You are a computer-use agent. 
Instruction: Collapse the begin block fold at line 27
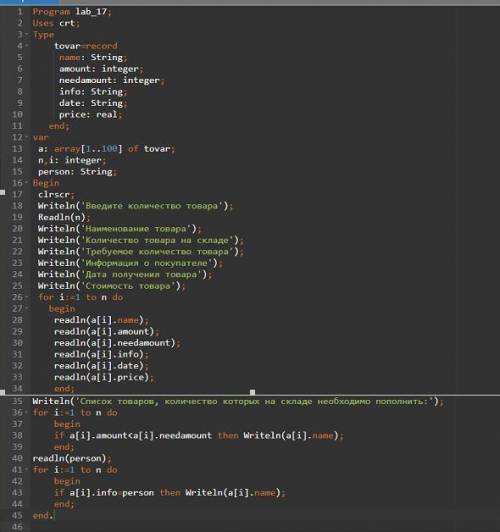point(27,309)
